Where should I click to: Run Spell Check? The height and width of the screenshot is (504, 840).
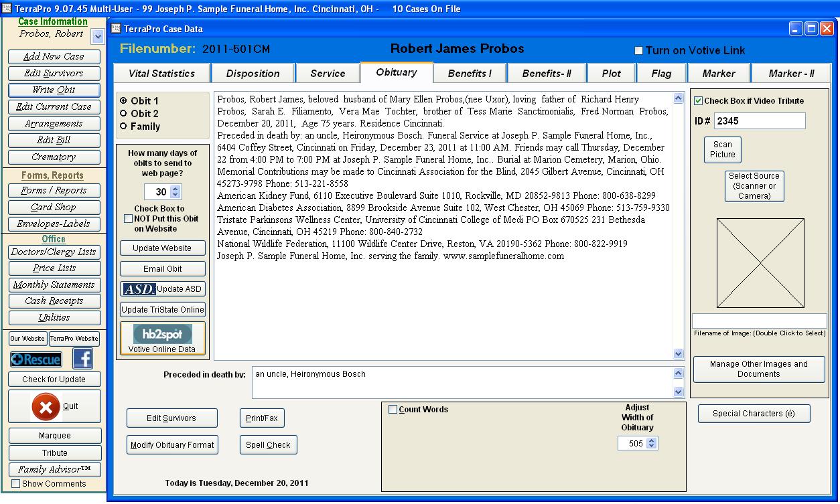(268, 444)
